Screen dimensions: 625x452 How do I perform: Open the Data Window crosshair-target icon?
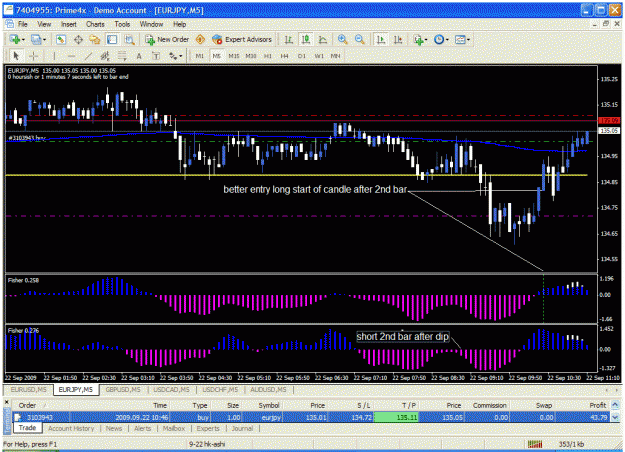point(78,39)
